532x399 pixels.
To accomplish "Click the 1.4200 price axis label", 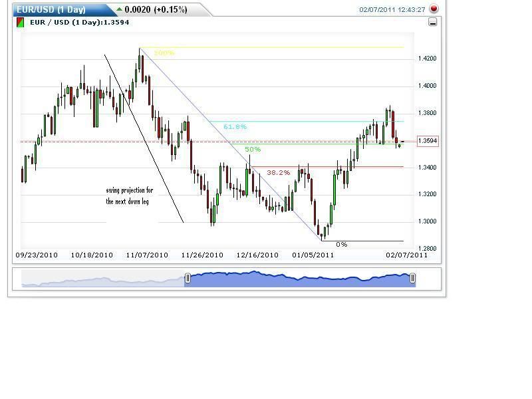I will [427, 59].
